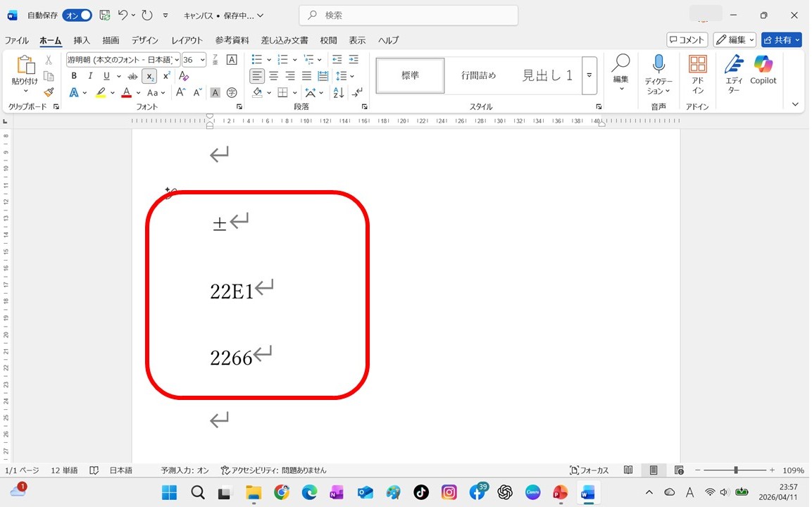Viewport: 812px width, 507px height.
Task: Open the コメント (Comments) button
Action: [x=687, y=40]
